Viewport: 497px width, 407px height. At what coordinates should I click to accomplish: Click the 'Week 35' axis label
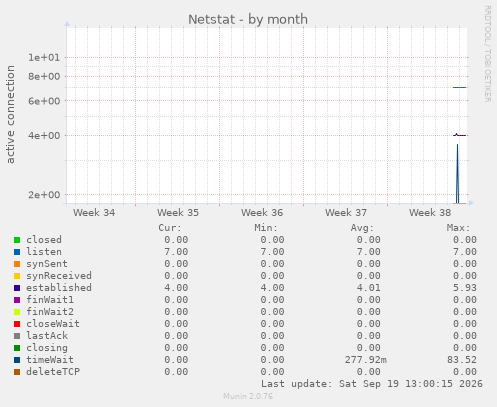(x=178, y=213)
